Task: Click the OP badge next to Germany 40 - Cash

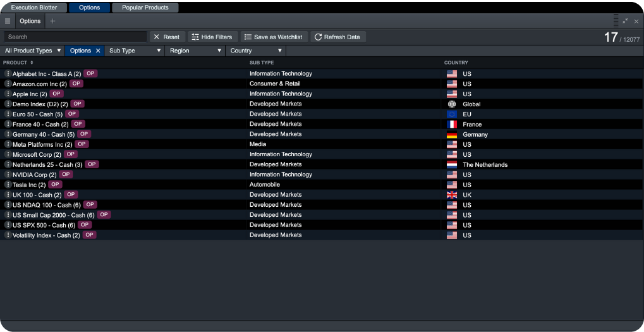Action: [x=84, y=134]
